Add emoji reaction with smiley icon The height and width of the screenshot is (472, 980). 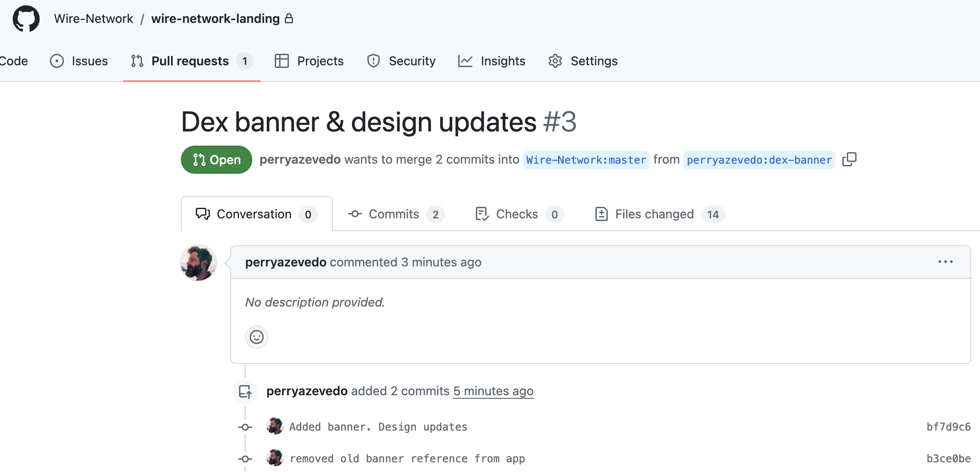coord(256,337)
